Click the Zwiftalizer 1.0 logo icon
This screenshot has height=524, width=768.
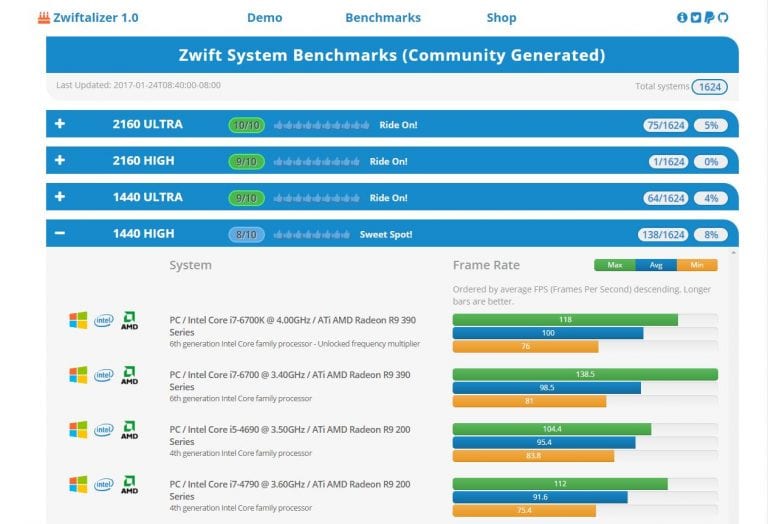pyautogui.click(x=44, y=18)
